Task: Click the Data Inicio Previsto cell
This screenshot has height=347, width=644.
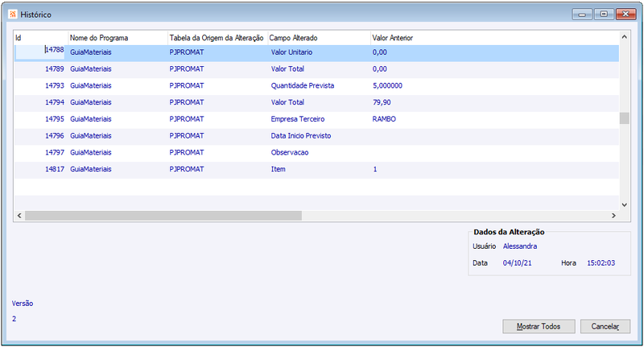Action: [x=301, y=135]
